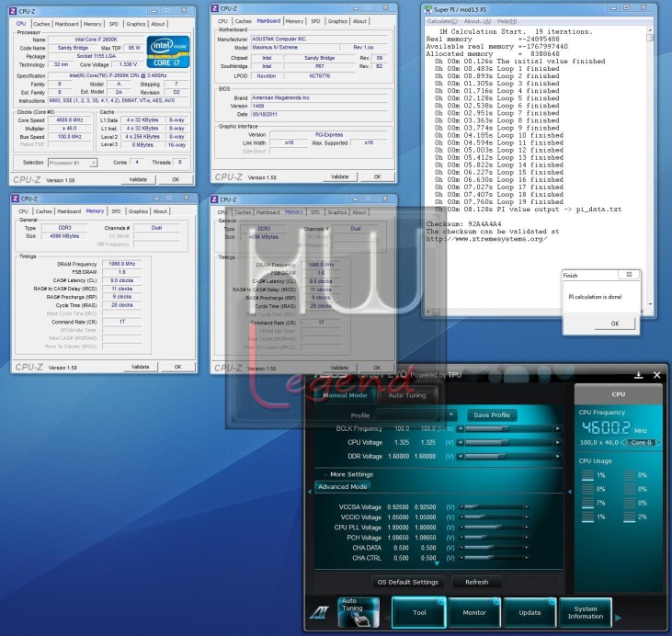Click next arrow beside System Information
This screenshot has height=636, width=672.
pos(619,617)
